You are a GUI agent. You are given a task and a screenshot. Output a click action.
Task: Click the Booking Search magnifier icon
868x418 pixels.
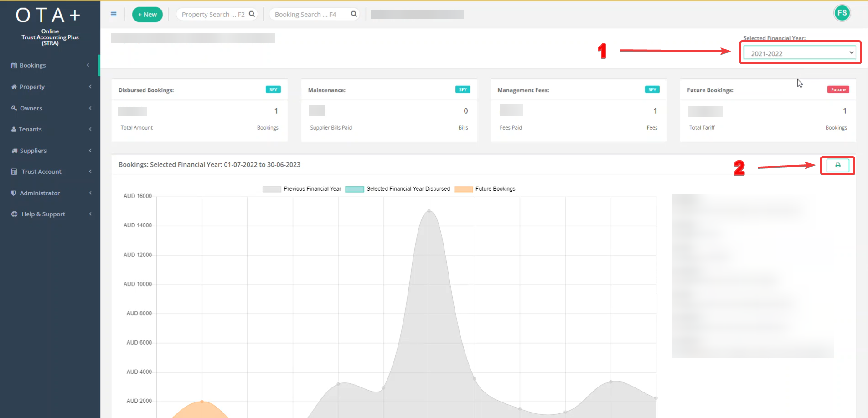click(354, 14)
